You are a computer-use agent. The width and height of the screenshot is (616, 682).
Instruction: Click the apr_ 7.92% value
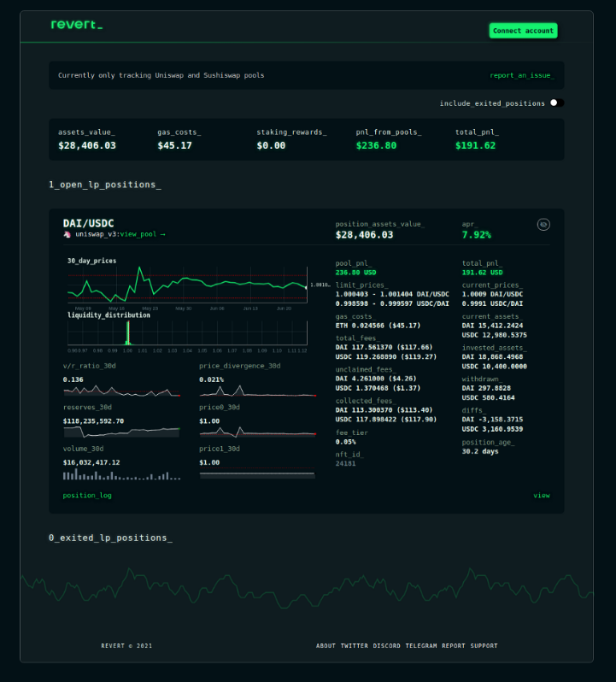click(x=477, y=235)
